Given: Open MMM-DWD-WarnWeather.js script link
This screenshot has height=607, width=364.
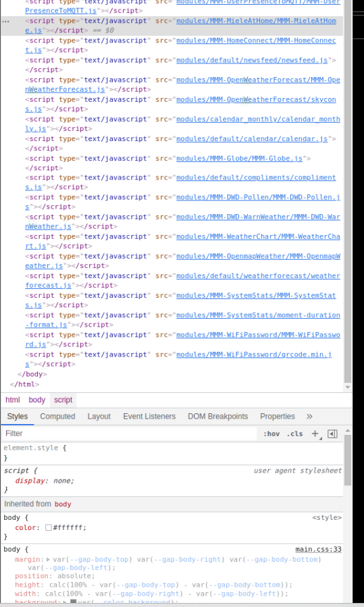Looking at the screenshot, I should 258,217.
